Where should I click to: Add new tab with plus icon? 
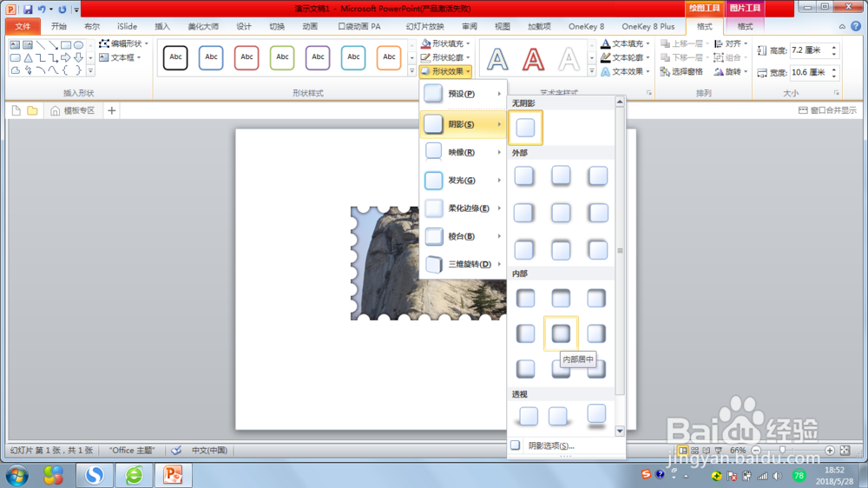coord(111,111)
